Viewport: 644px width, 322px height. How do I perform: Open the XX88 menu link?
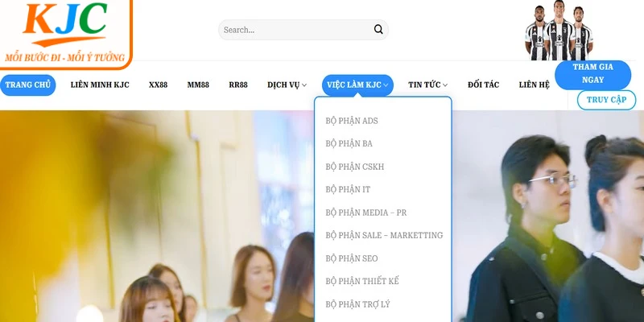(159, 85)
